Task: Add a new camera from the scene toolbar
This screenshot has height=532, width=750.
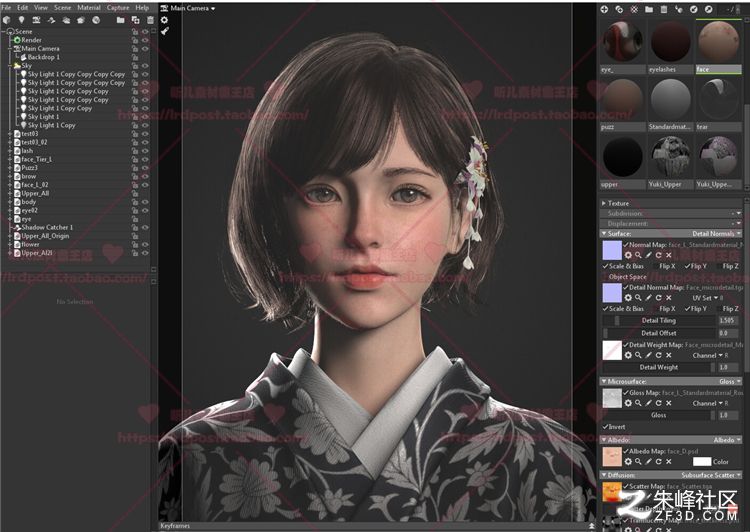Action: coord(36,20)
